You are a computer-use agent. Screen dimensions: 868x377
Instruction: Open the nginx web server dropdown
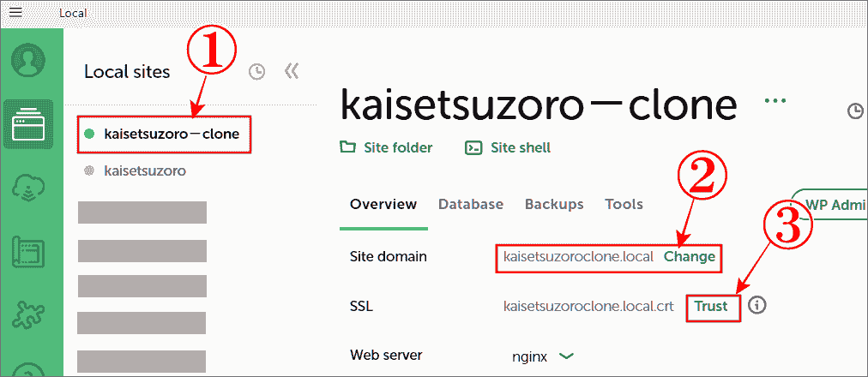click(x=542, y=356)
